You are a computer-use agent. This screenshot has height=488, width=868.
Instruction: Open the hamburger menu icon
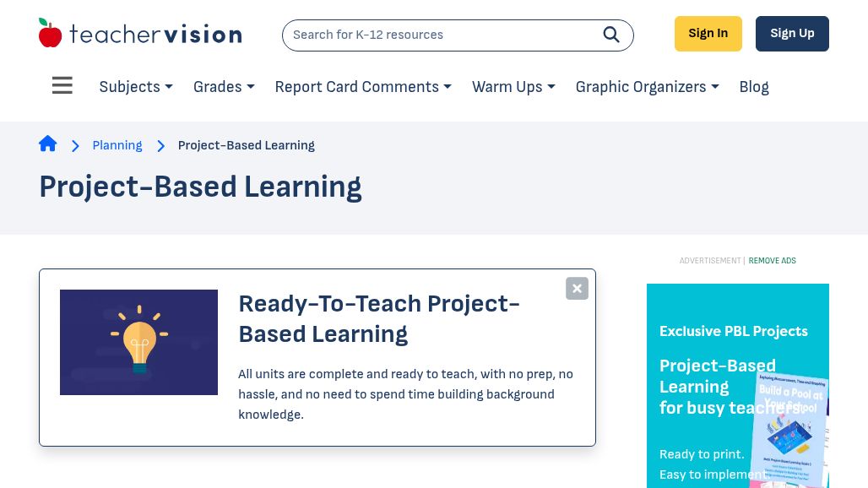(62, 85)
